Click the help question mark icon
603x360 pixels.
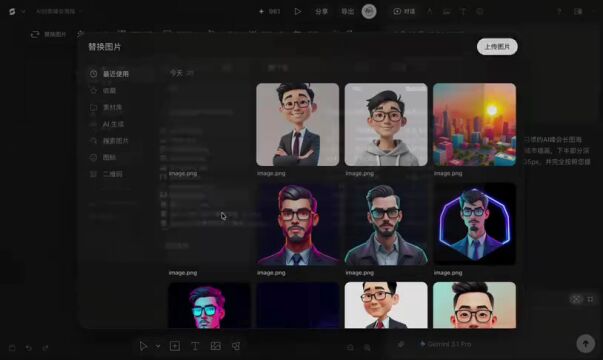click(x=559, y=12)
